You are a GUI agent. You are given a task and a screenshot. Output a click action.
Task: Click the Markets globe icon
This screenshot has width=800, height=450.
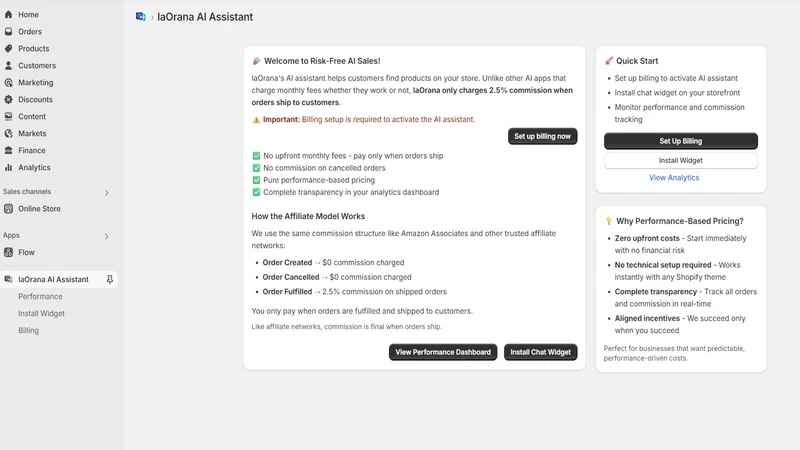8,133
